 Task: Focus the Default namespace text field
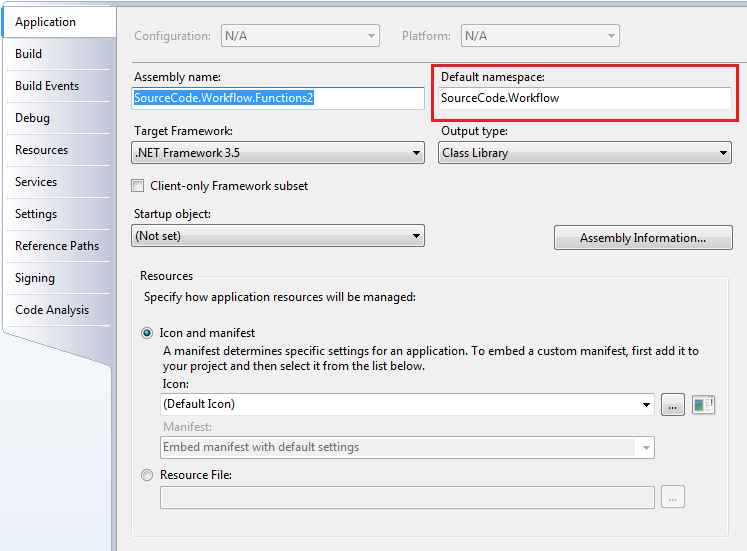(x=585, y=98)
